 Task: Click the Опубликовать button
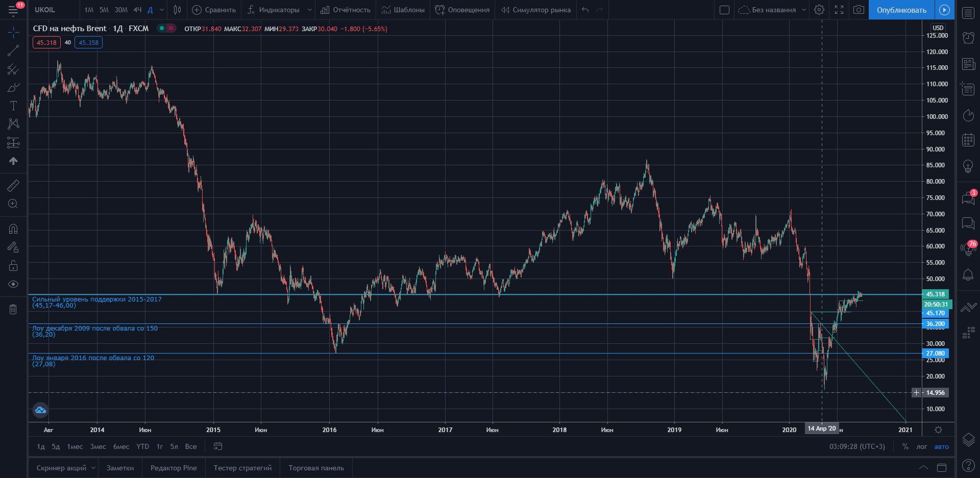(901, 10)
